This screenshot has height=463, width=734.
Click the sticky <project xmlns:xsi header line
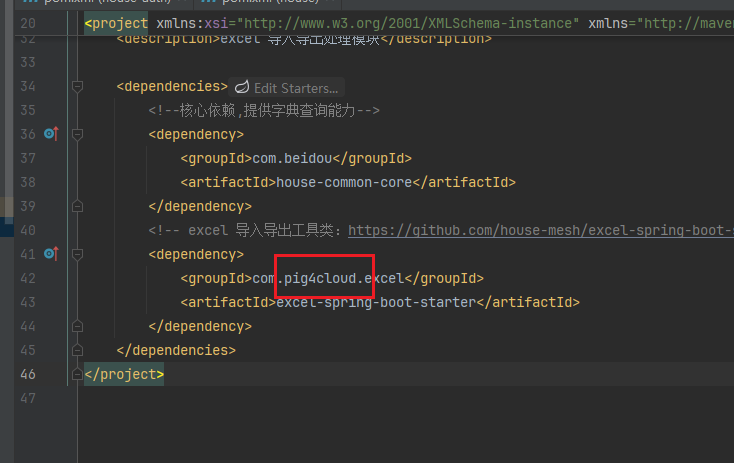coord(409,23)
